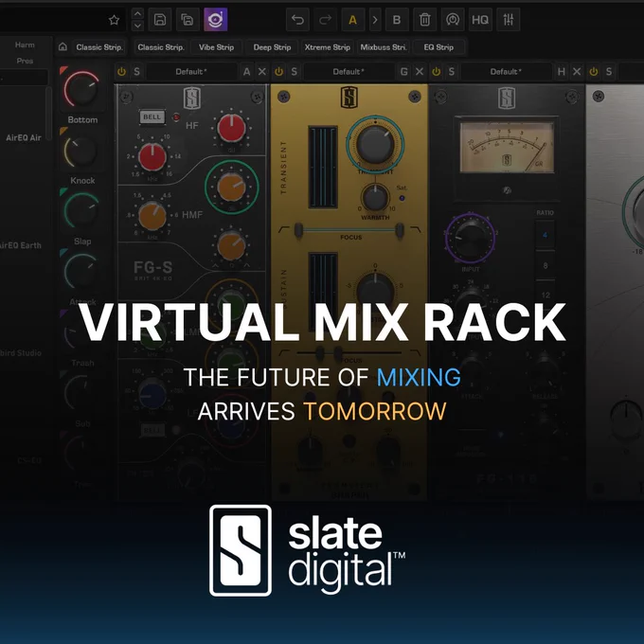Toggle power on module H
Screen dimensions: 644x644
coord(437,71)
